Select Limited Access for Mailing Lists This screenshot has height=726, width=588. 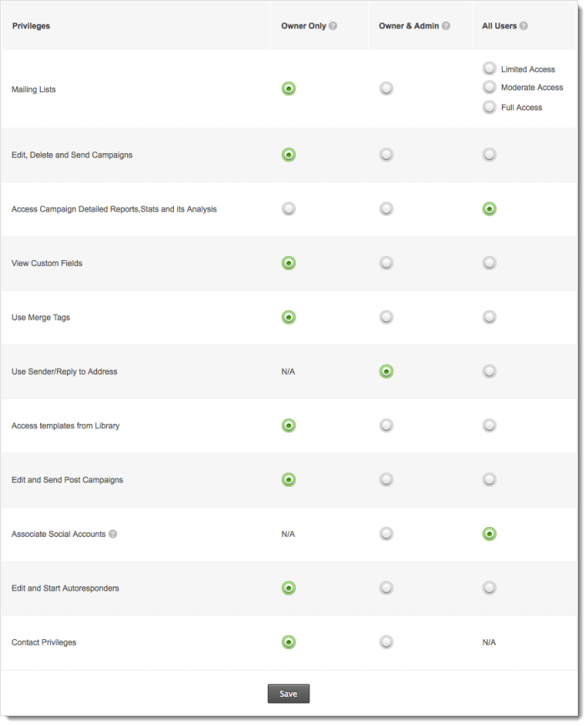tap(489, 69)
